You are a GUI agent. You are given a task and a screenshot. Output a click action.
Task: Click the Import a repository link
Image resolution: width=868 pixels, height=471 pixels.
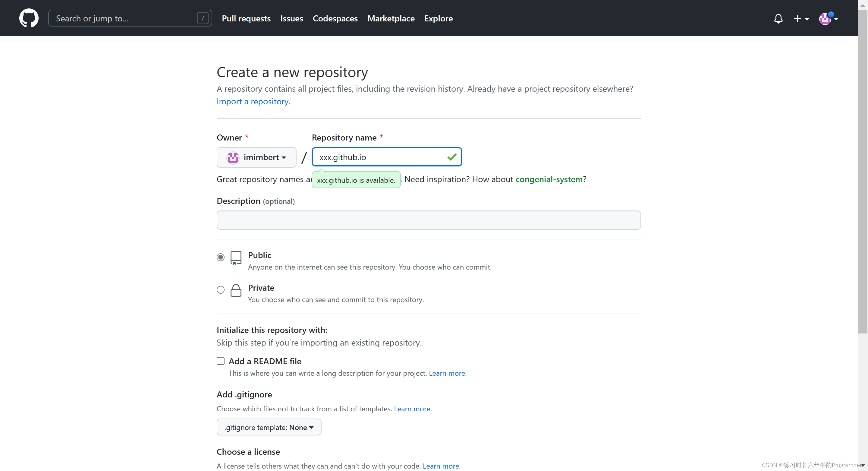click(x=253, y=102)
